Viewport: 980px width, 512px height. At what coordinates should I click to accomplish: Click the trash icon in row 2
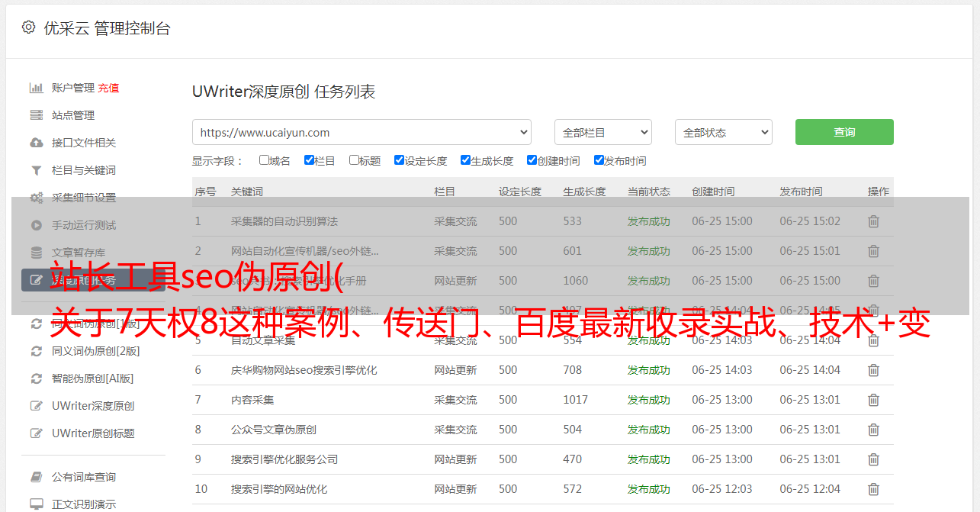[x=873, y=251]
